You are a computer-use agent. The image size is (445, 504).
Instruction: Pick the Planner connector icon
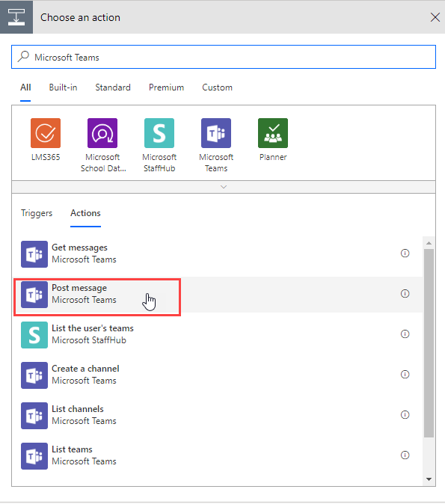click(273, 133)
